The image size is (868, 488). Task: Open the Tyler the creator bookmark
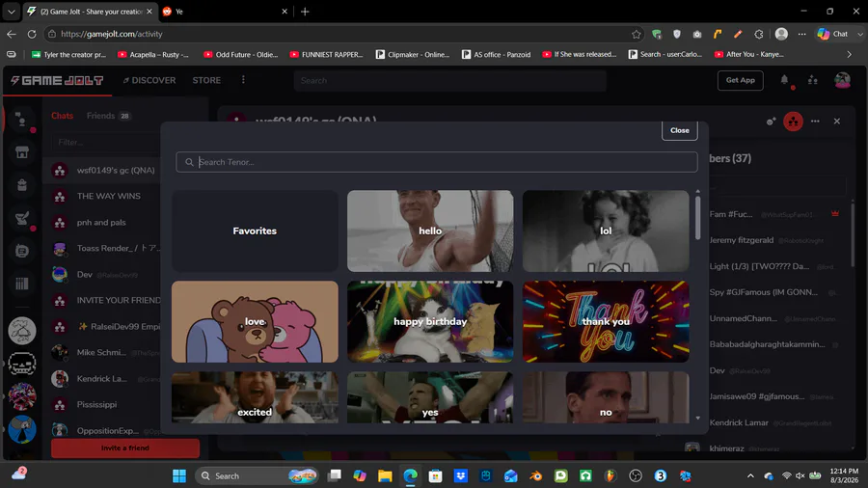[68, 54]
